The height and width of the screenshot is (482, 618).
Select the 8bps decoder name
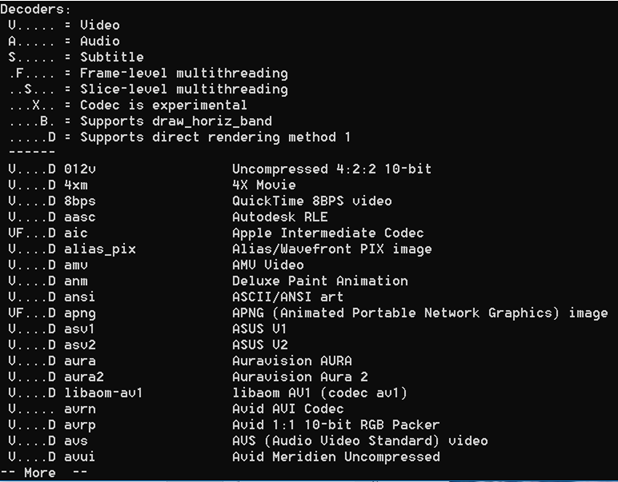80,201
